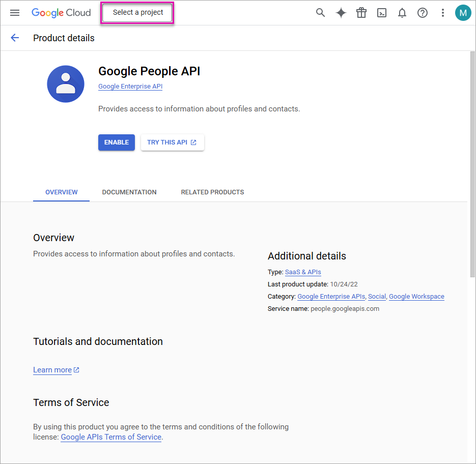Open Google APIs Terms of Service

click(111, 437)
